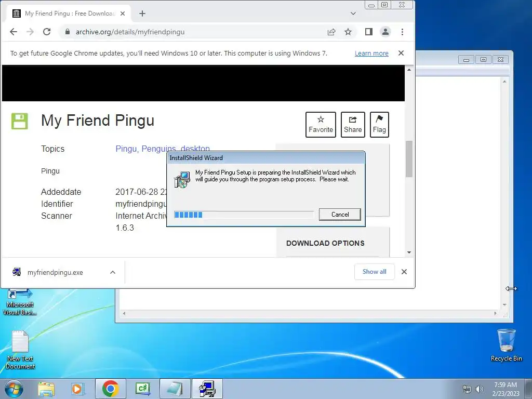Click the green software floppy icon
The height and width of the screenshot is (399, 532).
click(x=20, y=121)
